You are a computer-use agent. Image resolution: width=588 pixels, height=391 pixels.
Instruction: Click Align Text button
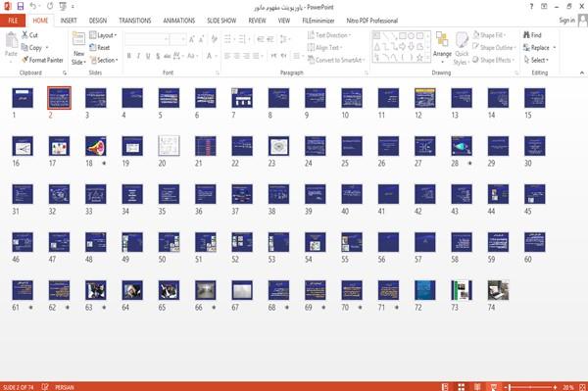324,48
